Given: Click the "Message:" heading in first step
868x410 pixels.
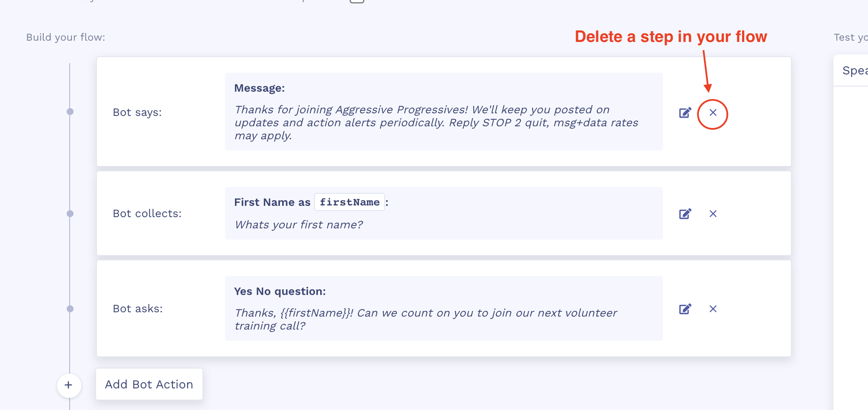Looking at the screenshot, I should (260, 88).
